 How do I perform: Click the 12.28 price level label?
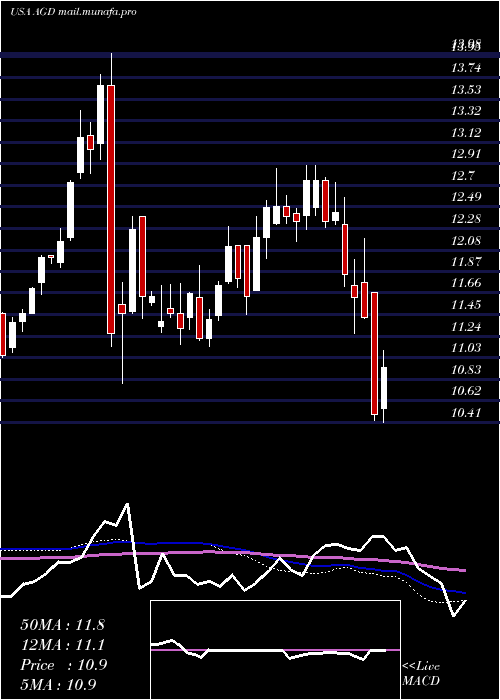[467, 219]
